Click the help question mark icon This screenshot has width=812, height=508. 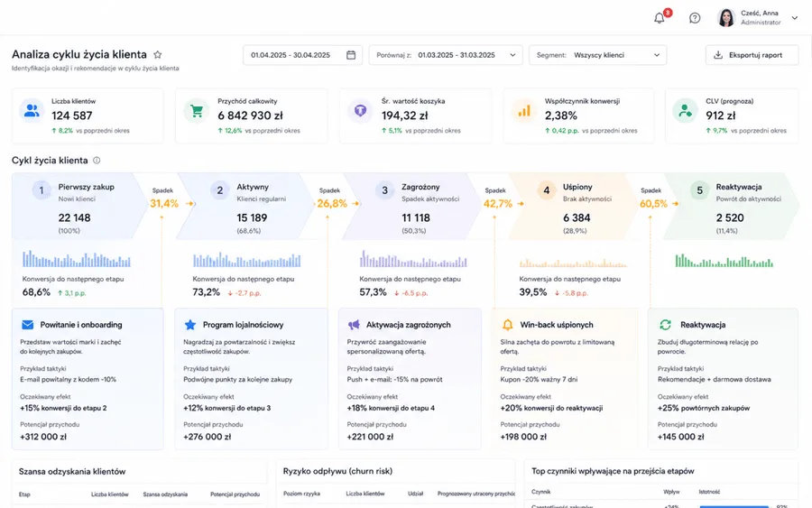[x=695, y=18]
